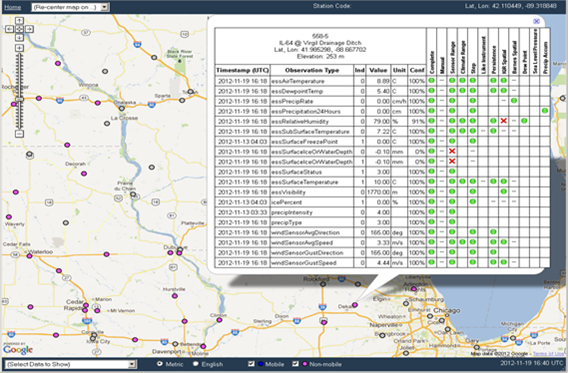Click the IL-64 @ Virgil Drainage Ditch title

[x=320, y=43]
